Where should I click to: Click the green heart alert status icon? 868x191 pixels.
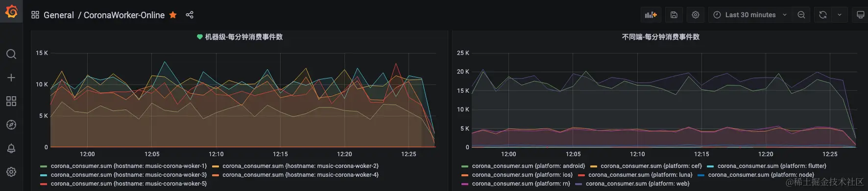[200, 37]
